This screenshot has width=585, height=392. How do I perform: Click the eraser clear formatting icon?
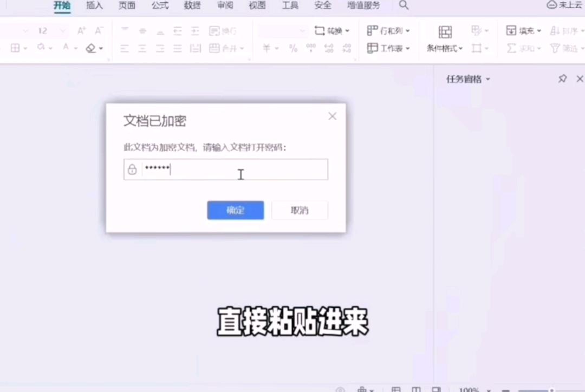point(90,48)
